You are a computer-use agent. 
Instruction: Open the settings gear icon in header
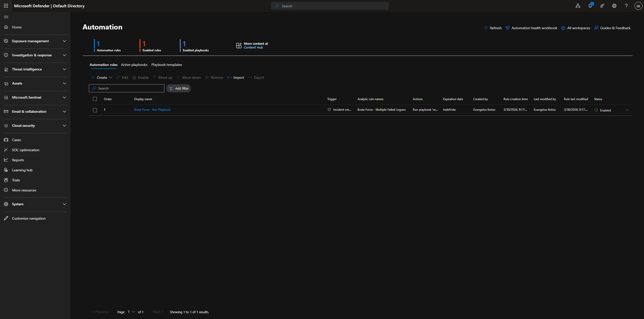(614, 6)
